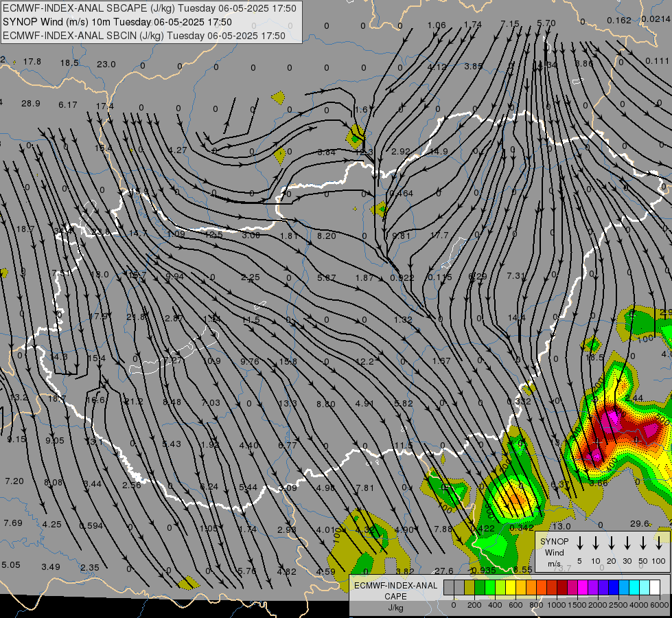672x618 pixels.
Task: Click the SBCAPE title line at top
Action: coord(149,8)
